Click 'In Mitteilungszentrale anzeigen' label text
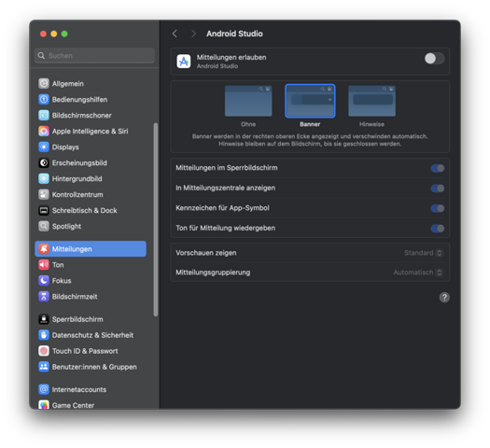The image size is (490, 448). pos(225,188)
